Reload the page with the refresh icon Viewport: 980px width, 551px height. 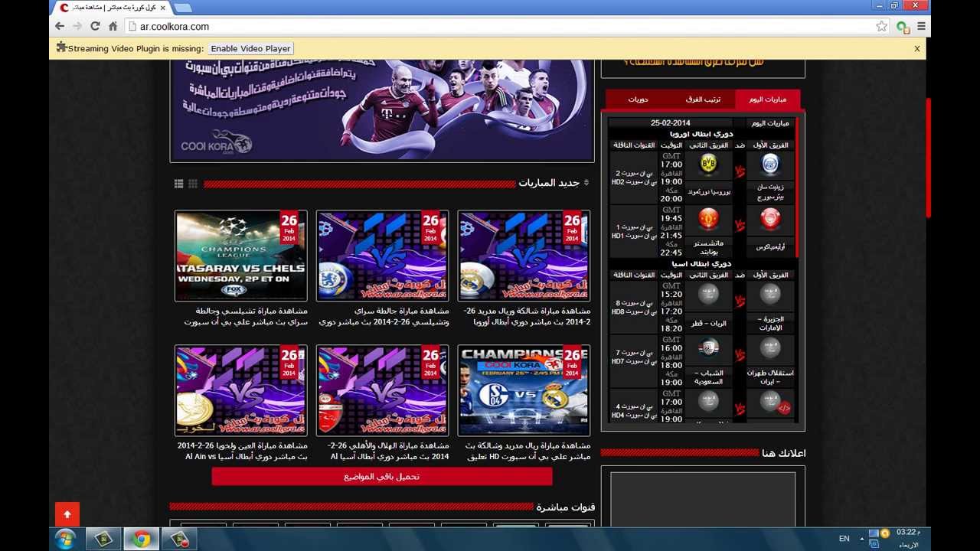95,26
